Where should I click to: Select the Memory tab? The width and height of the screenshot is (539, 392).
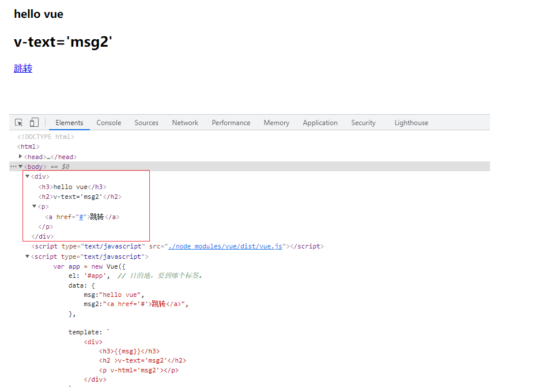tap(276, 123)
